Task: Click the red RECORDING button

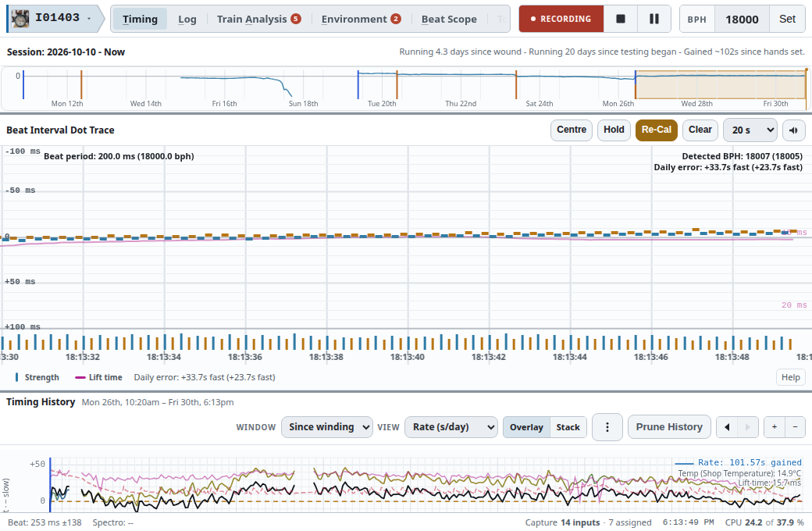Action: pyautogui.click(x=561, y=20)
